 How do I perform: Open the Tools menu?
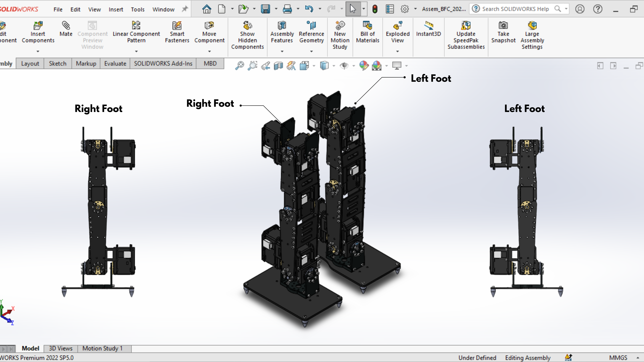(138, 10)
